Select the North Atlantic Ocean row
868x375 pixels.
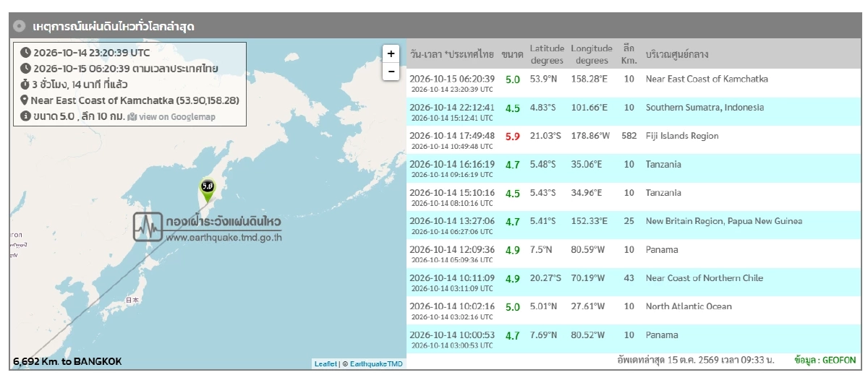point(635,311)
